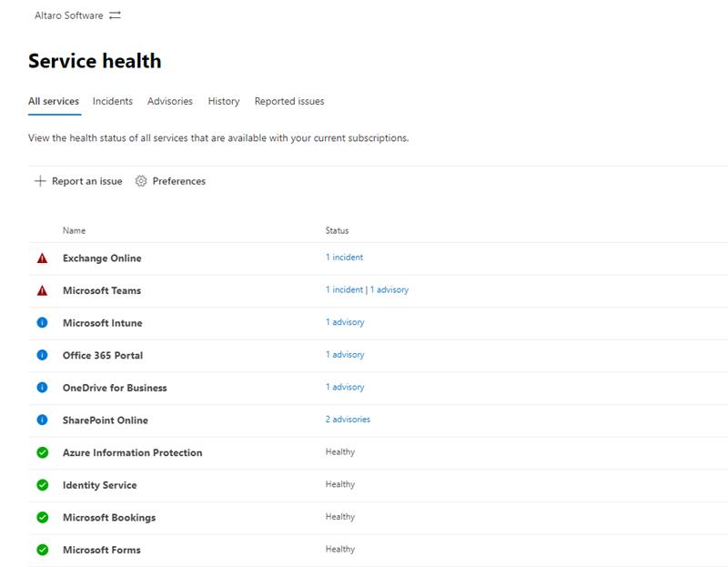This screenshot has width=728, height=567.
Task: View the Office 365 Portal 1 advisory link
Action: click(345, 355)
